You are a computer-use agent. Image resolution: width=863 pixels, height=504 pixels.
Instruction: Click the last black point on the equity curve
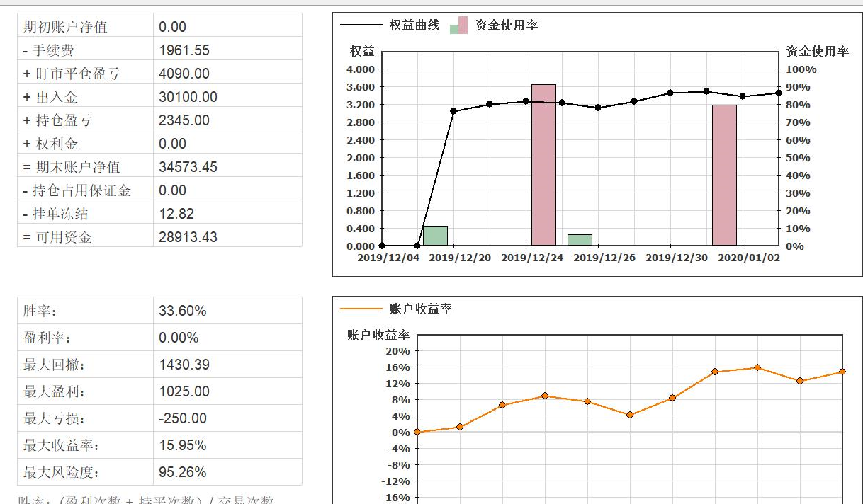coord(778,93)
